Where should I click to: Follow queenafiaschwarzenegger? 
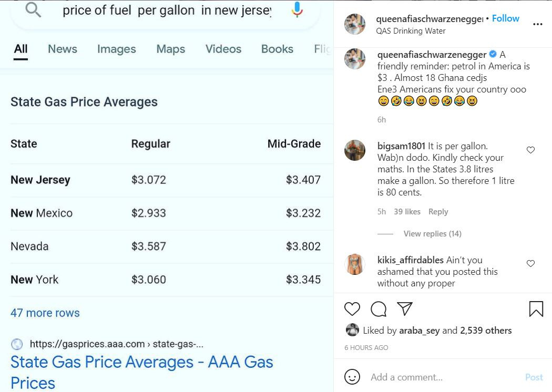point(505,18)
